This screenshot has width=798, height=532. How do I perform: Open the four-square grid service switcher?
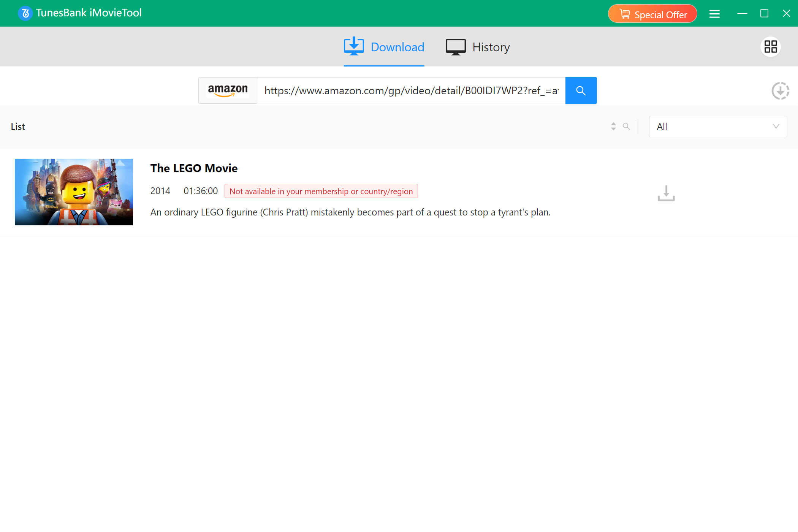[x=771, y=47]
